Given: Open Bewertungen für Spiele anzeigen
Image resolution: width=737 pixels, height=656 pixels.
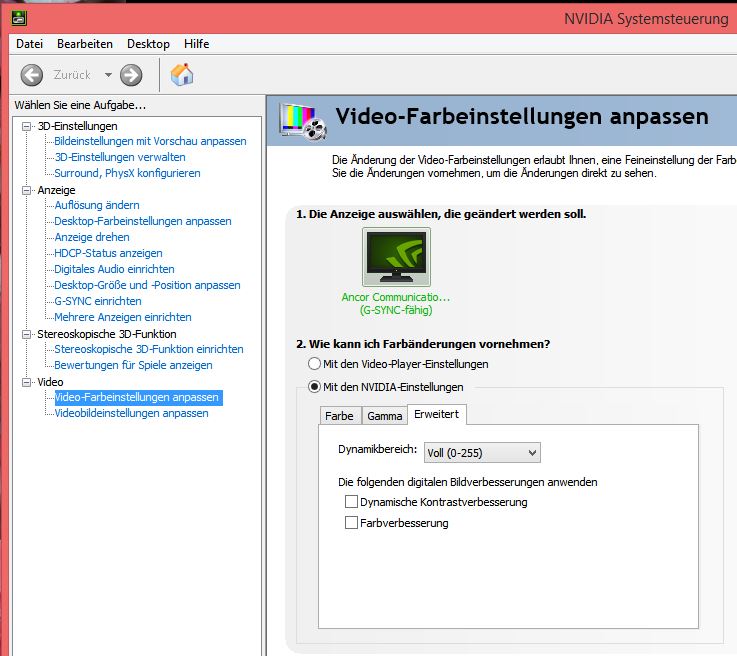Looking at the screenshot, I should 133,365.
